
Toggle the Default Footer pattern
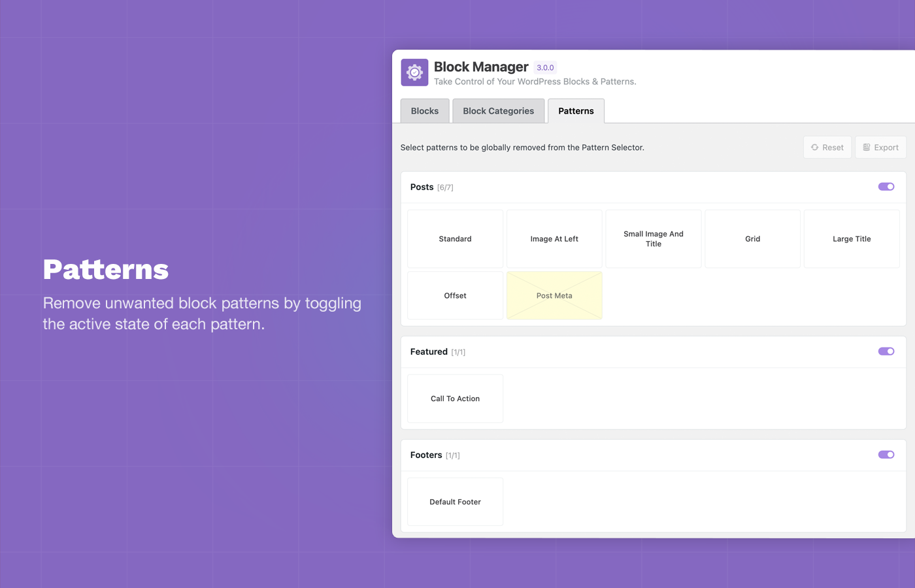[455, 502]
